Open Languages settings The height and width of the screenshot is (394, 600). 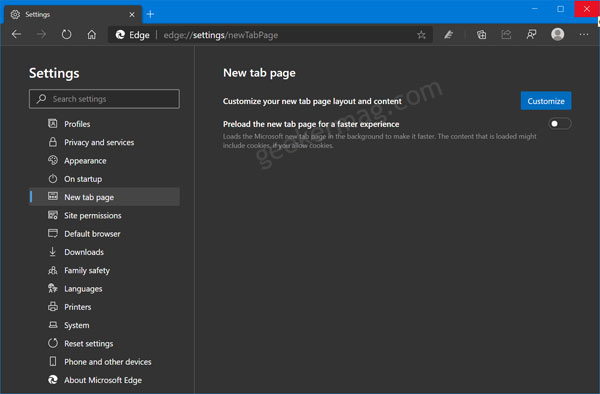pyautogui.click(x=104, y=289)
